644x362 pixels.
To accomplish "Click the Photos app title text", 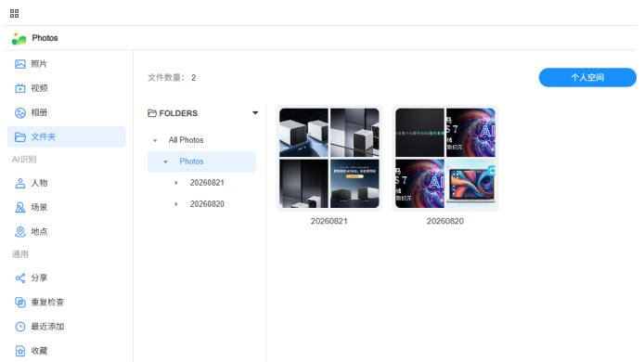I will click(x=45, y=38).
